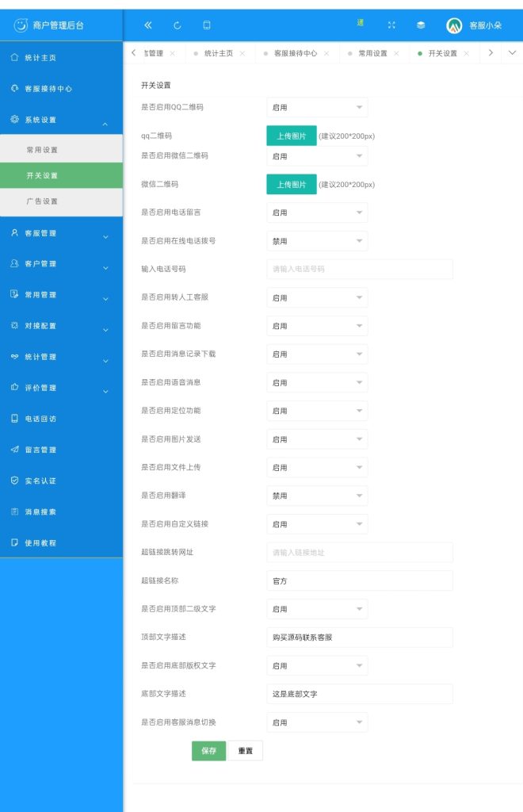Collapse the sidebar with the double-arrow icon
Viewport: 523px width, 812px height.
click(x=148, y=25)
